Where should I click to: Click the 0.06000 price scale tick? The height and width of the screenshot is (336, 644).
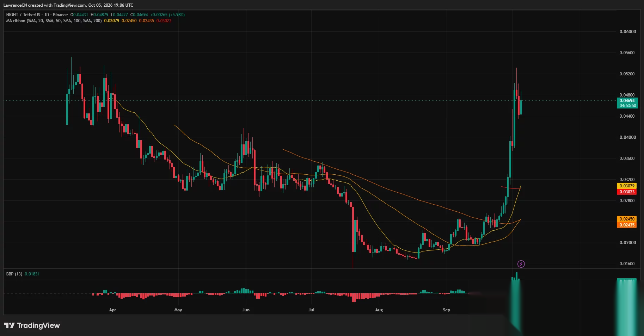click(628, 32)
